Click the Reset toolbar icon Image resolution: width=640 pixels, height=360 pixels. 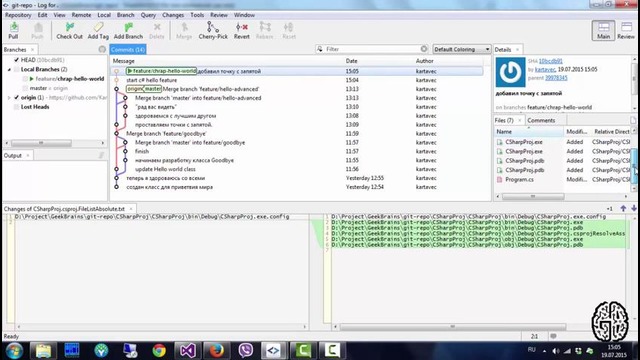(289, 31)
